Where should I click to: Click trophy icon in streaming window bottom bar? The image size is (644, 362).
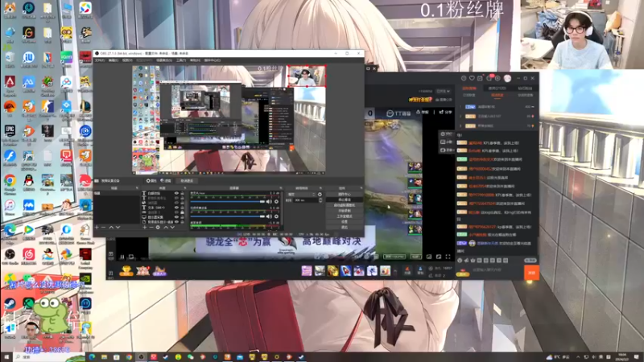(x=126, y=270)
